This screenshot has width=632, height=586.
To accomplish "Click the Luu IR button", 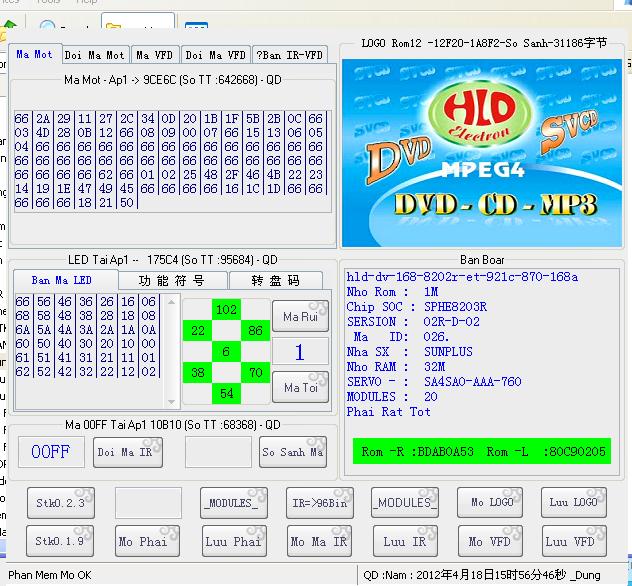I will click(405, 541).
